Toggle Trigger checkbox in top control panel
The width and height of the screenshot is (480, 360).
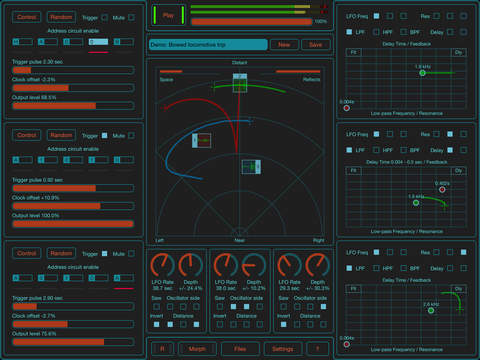point(105,17)
